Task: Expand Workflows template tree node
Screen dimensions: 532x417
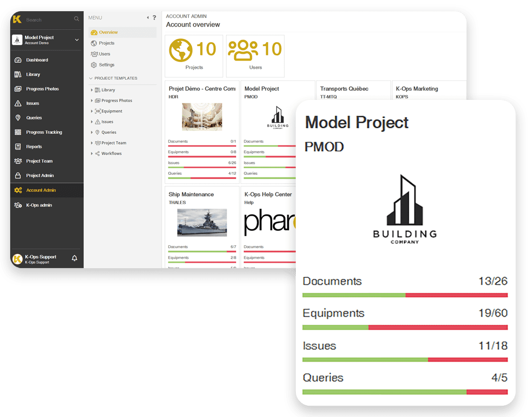Action: (92, 153)
